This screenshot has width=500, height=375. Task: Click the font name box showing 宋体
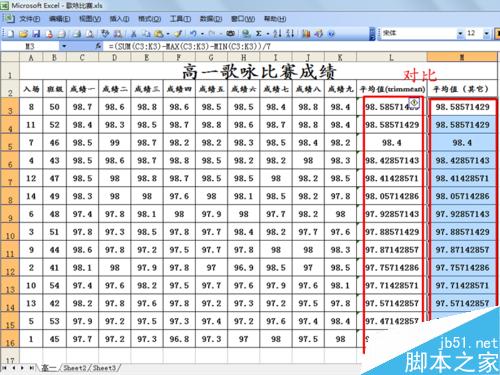(x=418, y=33)
